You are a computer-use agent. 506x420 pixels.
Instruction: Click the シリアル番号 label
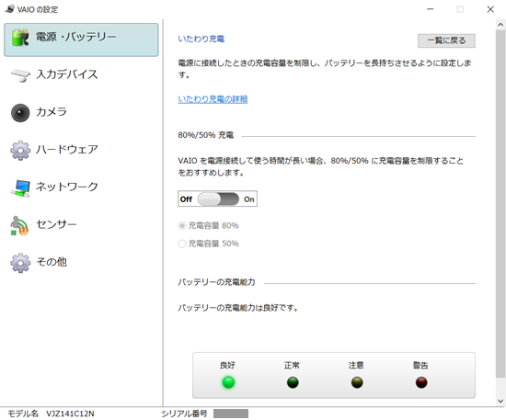(x=184, y=414)
